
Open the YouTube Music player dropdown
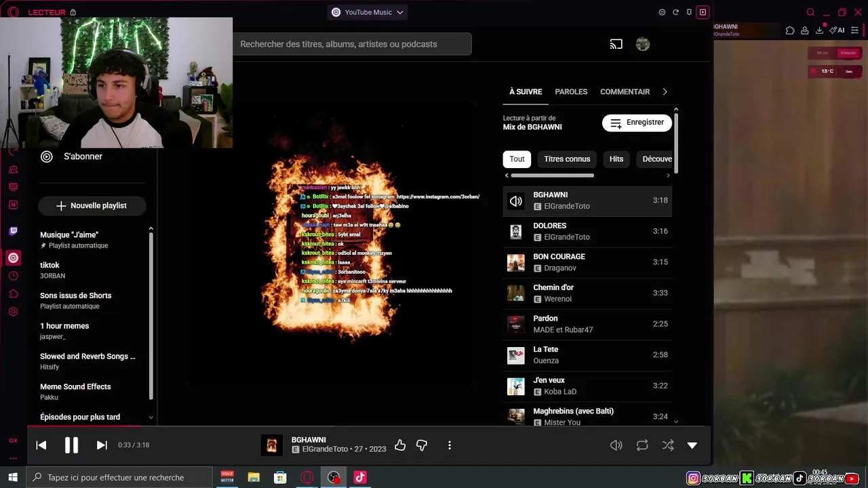368,12
